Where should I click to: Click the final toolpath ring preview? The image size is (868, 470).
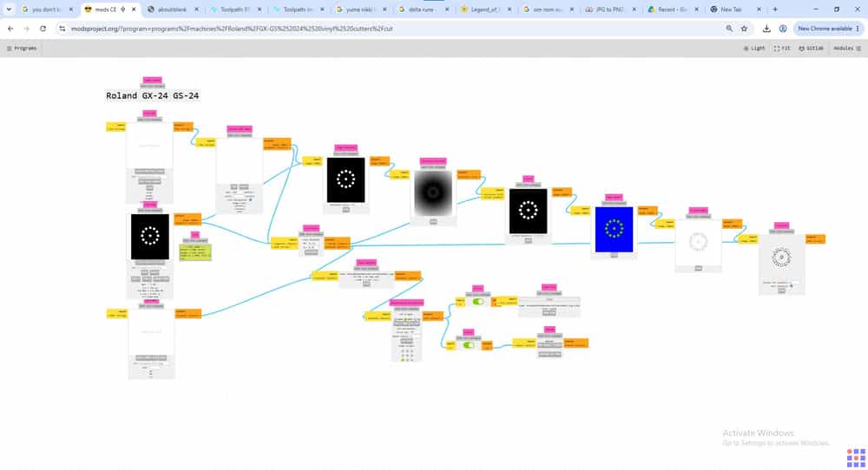coord(782,258)
